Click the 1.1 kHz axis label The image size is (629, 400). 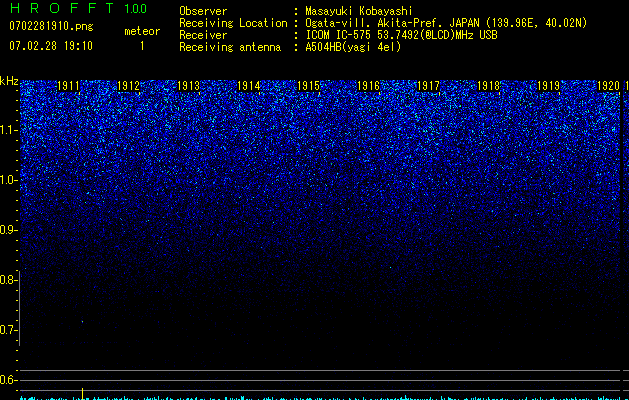[x=7, y=130]
